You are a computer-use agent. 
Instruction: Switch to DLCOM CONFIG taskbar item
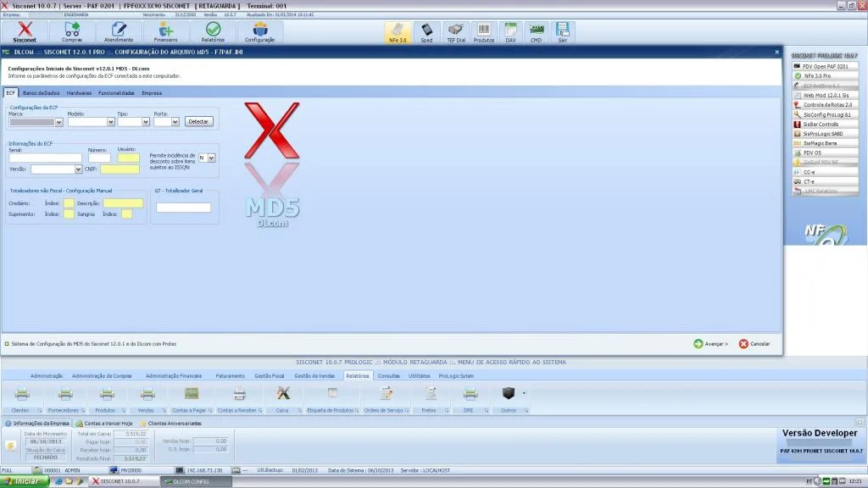[196, 481]
